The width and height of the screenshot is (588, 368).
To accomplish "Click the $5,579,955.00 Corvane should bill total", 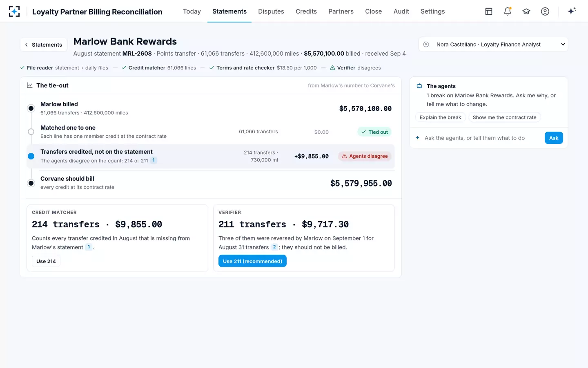I will pos(361,183).
